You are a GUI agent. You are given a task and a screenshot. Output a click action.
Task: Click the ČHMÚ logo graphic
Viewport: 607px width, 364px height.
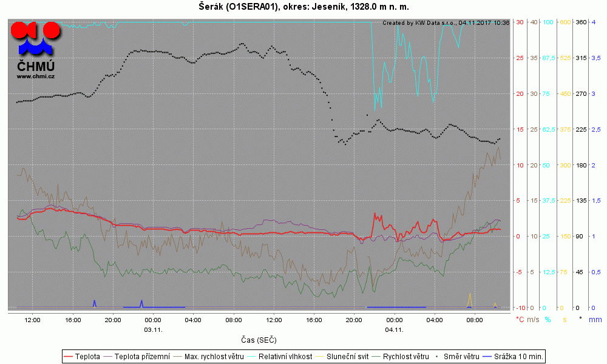coord(35,38)
